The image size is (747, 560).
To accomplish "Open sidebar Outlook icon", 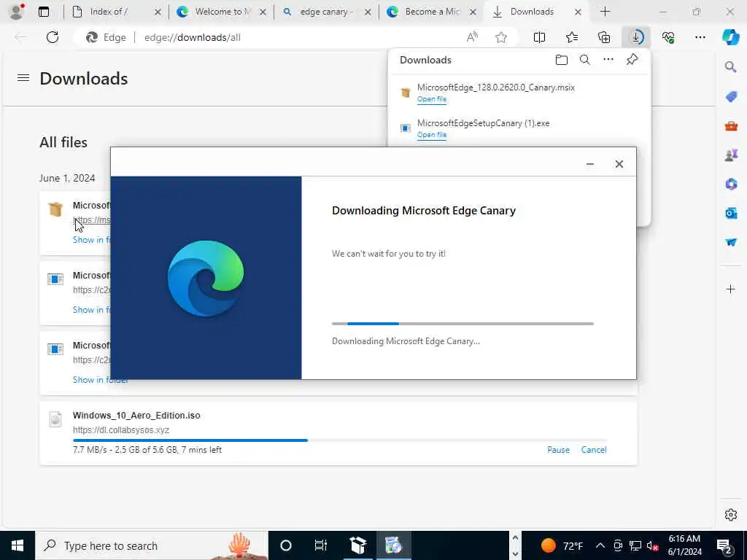I will tap(731, 213).
